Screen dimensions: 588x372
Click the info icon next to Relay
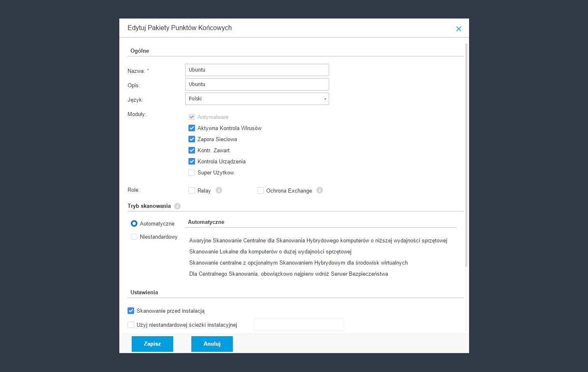click(x=219, y=190)
